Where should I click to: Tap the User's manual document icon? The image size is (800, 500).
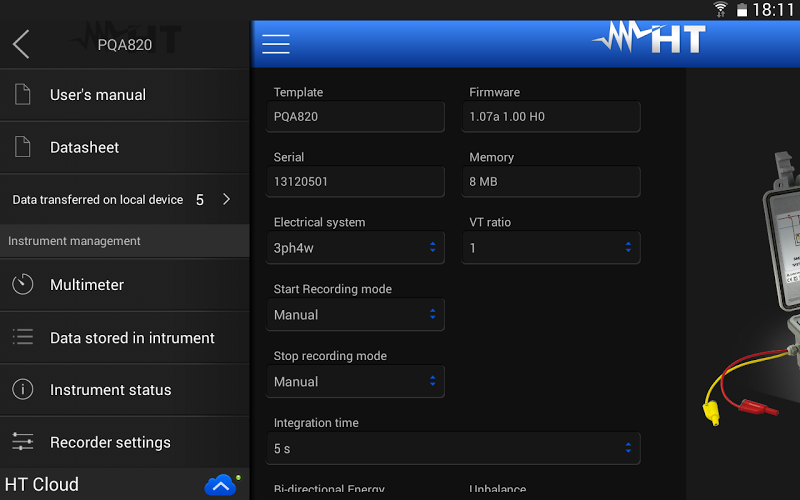pyautogui.click(x=22, y=95)
